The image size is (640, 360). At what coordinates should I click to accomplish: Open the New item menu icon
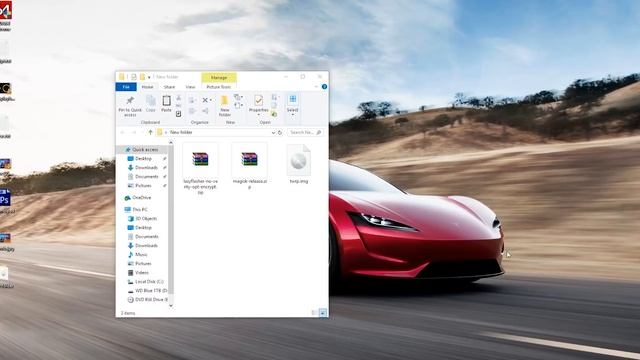[x=238, y=97]
